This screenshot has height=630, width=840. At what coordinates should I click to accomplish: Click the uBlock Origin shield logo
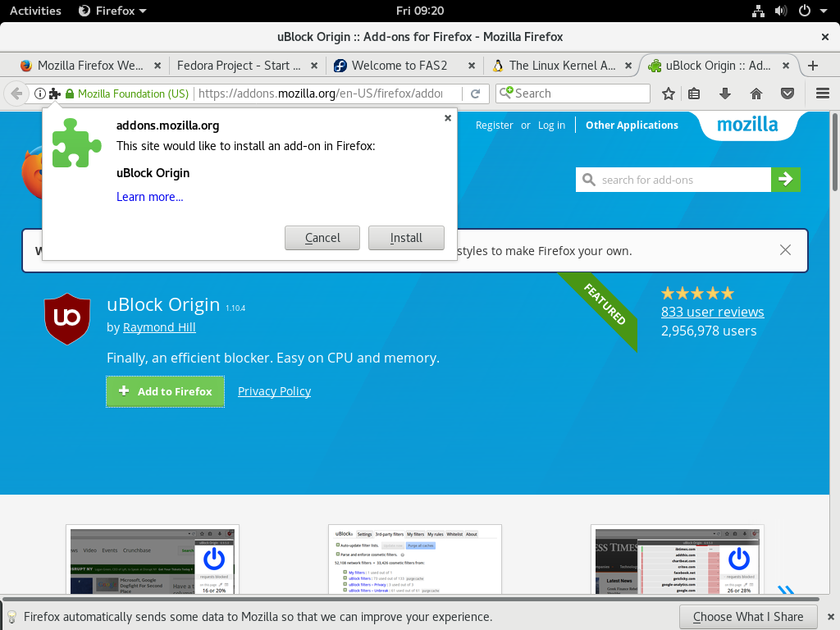tap(67, 319)
